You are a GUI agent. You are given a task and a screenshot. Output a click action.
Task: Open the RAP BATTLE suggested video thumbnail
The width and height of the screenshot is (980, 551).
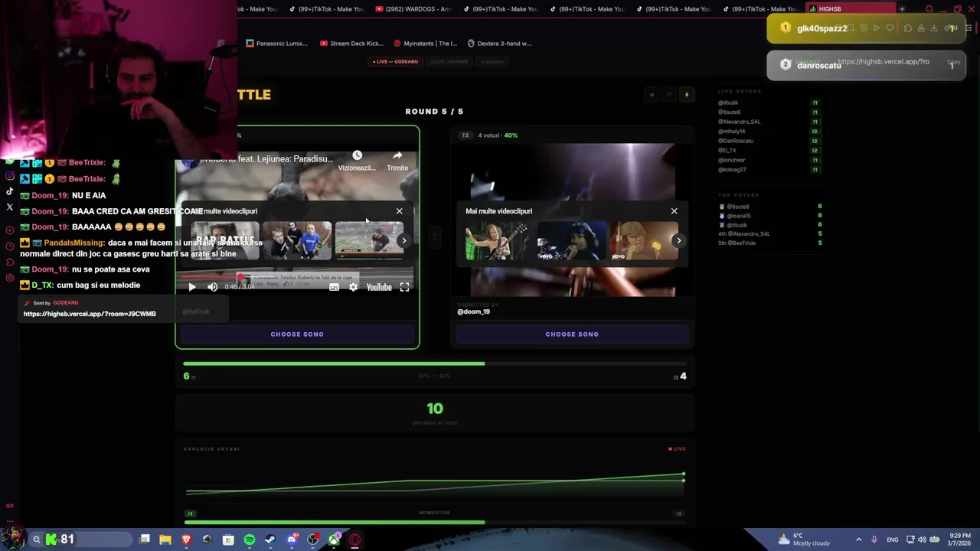224,240
